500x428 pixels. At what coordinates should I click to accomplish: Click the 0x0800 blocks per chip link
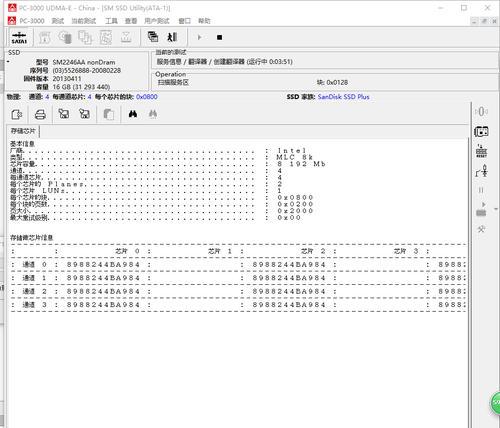[147, 97]
